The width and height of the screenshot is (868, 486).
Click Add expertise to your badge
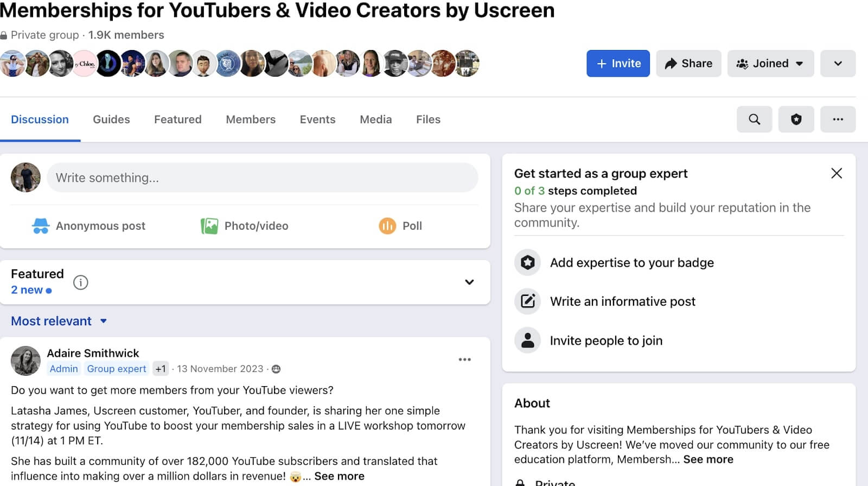pos(631,263)
